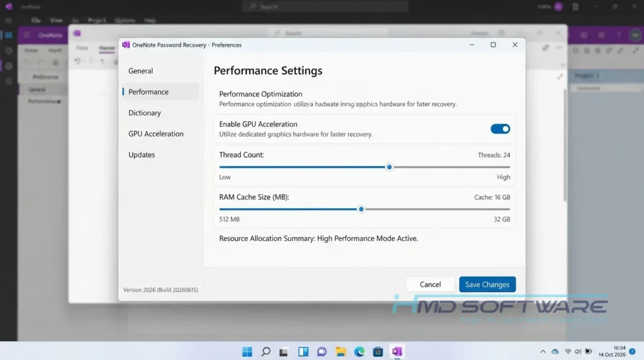The image size is (644, 360).
Task: Cancel the preferences dialog
Action: click(x=430, y=284)
